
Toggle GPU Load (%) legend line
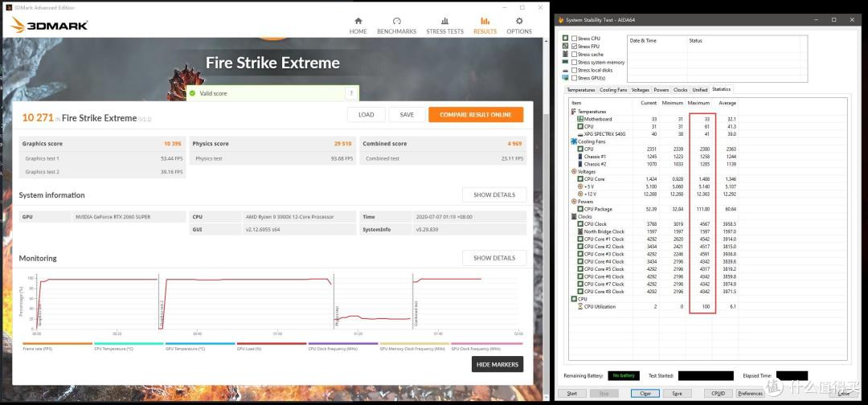coord(272,346)
